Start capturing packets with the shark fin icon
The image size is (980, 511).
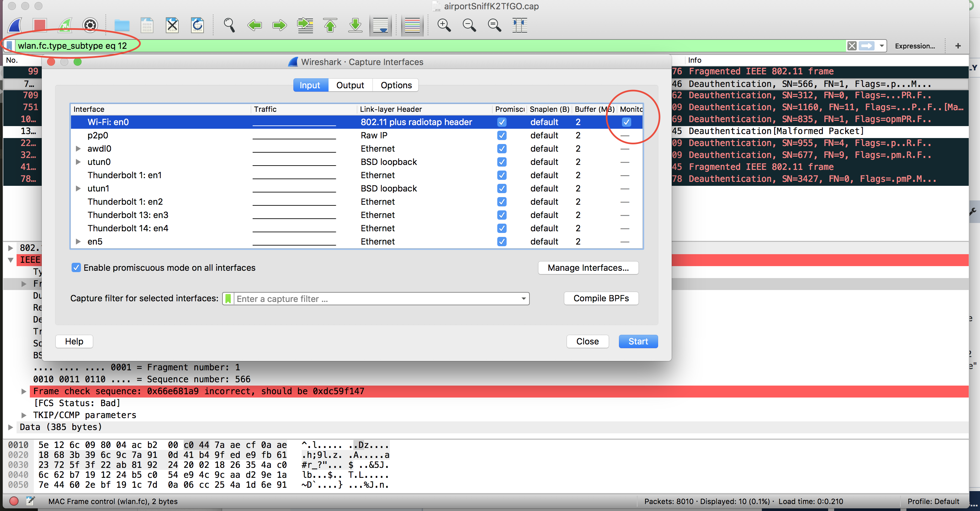[x=15, y=25]
